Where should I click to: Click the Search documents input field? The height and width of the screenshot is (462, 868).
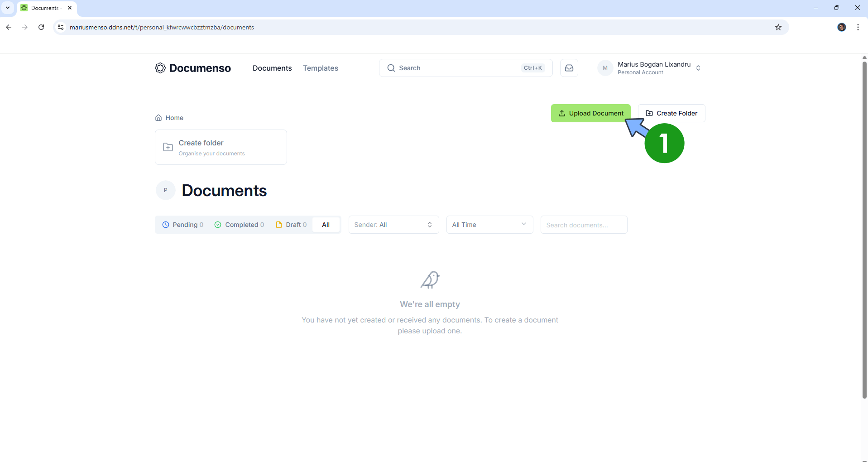[583, 225]
